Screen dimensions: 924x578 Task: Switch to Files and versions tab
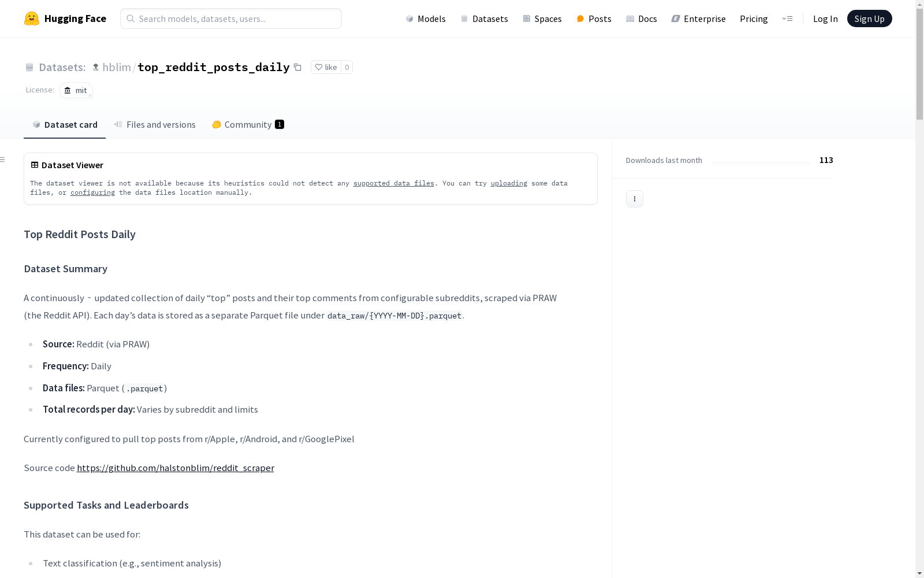[x=155, y=124]
